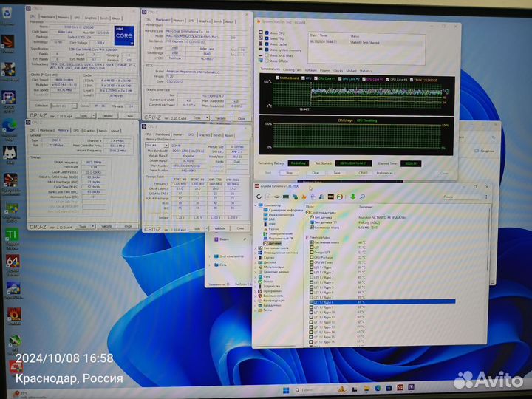Click CPUID button in stability test
The width and height of the screenshot is (532, 399).
[x=362, y=173]
